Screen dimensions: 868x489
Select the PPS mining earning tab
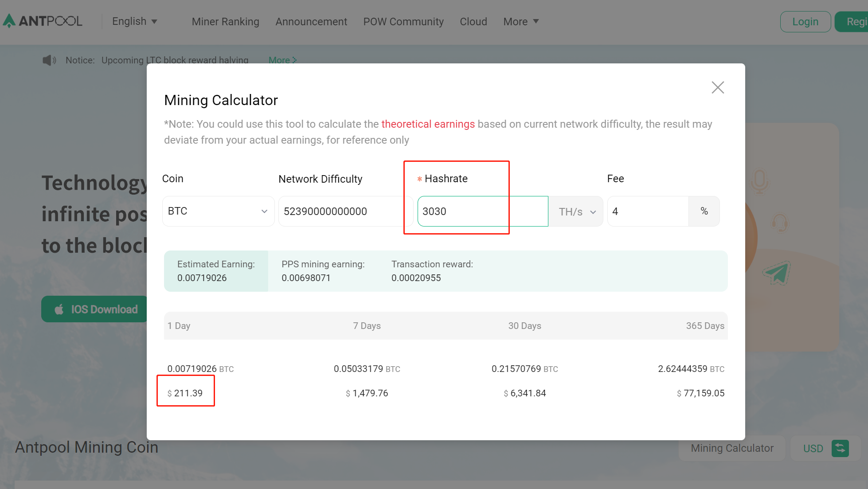(x=323, y=271)
